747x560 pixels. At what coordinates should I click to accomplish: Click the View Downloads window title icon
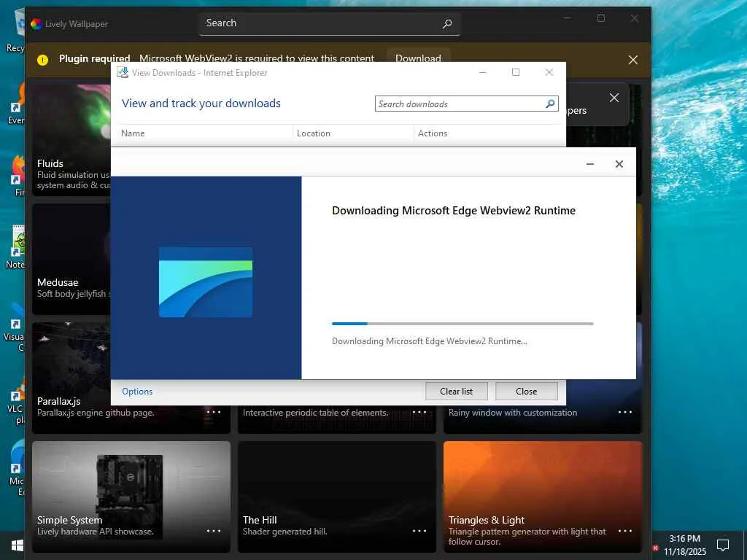pyautogui.click(x=123, y=72)
